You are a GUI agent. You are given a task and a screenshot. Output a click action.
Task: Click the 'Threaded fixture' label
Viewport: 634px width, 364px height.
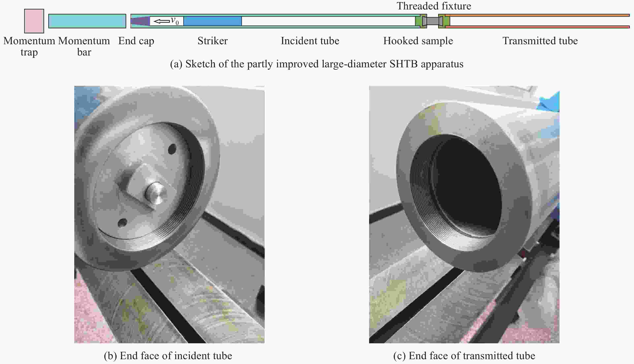point(434,6)
